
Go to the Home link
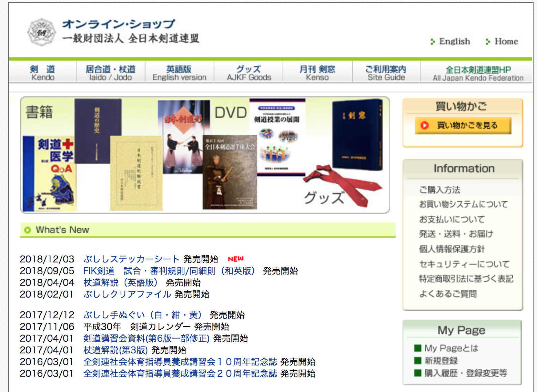(506, 42)
